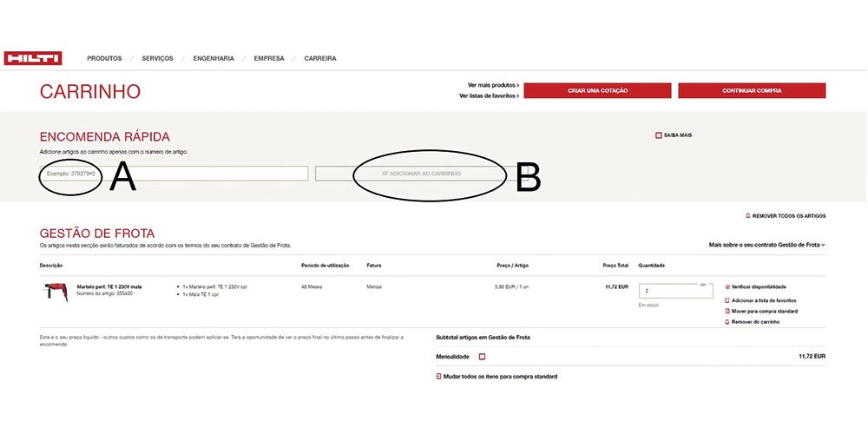Click the Adicionar à lista de favoritos icon
Viewport: 868px width, 434px height.
[727, 300]
